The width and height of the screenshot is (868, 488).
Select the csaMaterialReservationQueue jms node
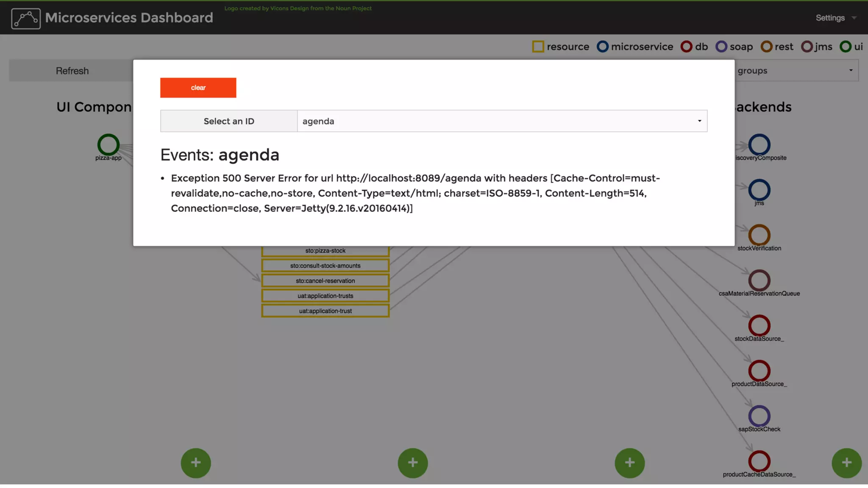click(x=759, y=280)
